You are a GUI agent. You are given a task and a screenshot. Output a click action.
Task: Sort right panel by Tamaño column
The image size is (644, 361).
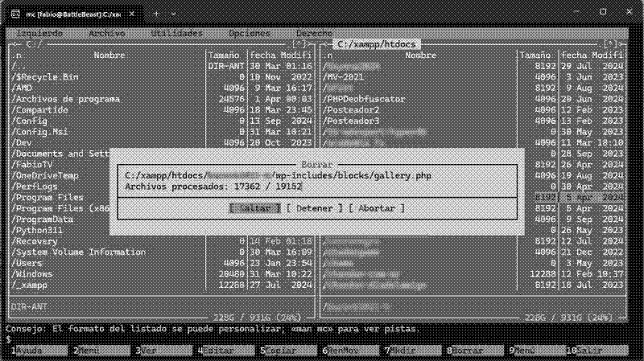(535, 55)
